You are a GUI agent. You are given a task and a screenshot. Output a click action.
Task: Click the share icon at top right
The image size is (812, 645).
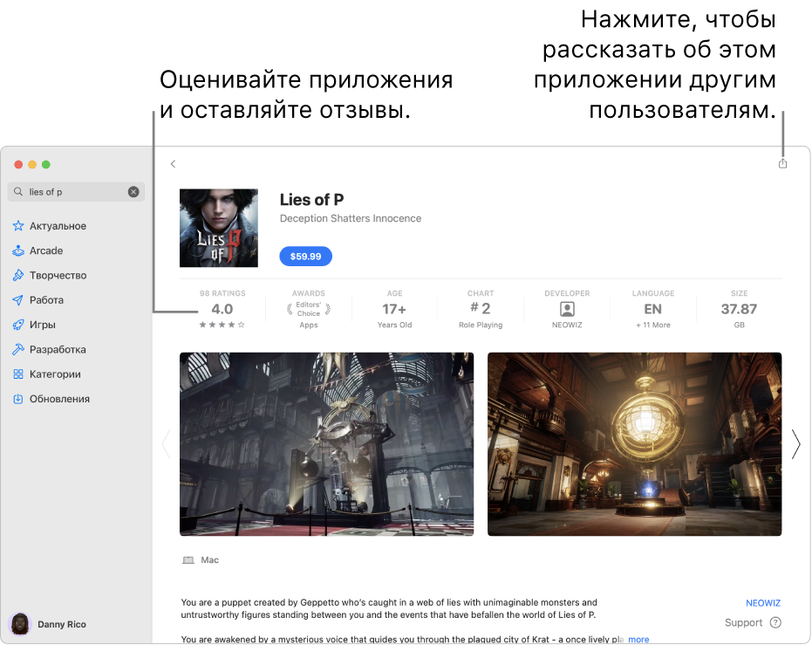pos(782,164)
